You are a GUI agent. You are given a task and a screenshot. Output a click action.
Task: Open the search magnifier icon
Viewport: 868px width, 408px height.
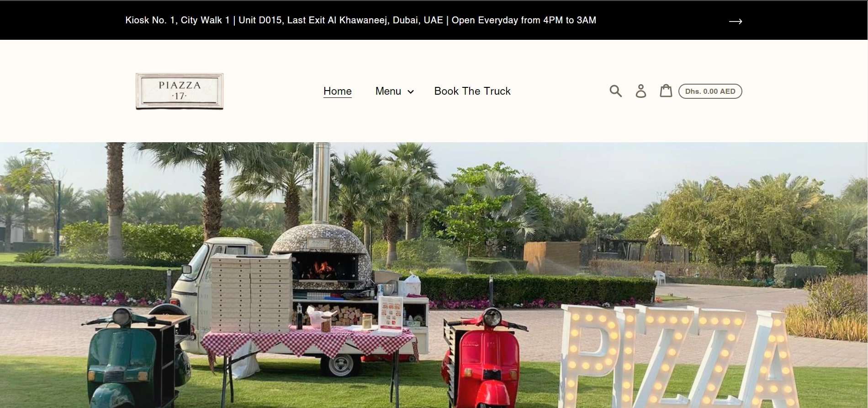[615, 91]
